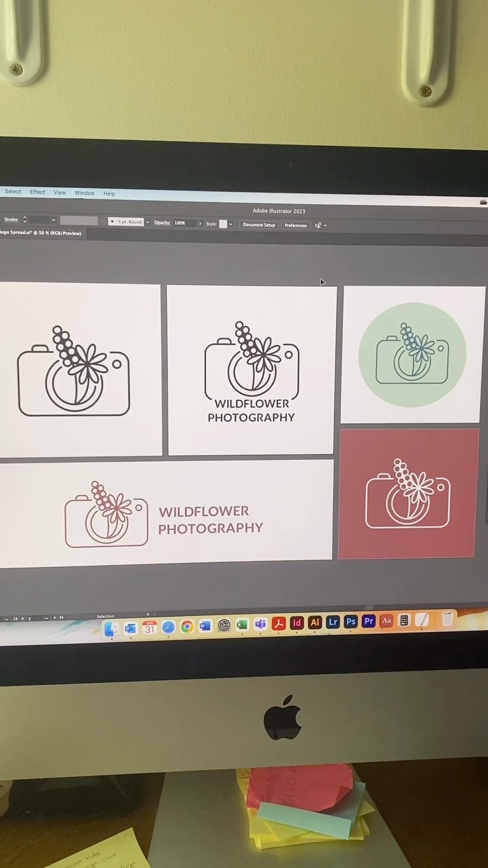Select the Logo Spread.ai document tab
Image resolution: width=488 pixels, height=868 pixels.
pos(41,233)
